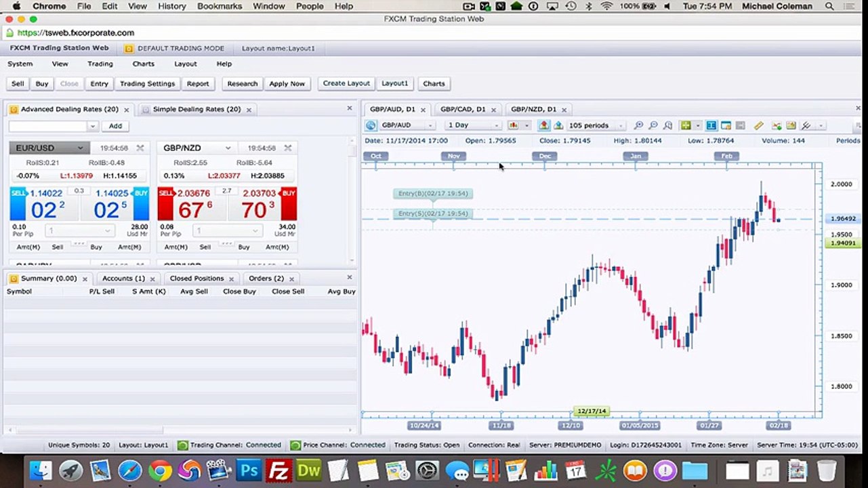Image resolution: width=868 pixels, height=488 pixels.
Task: Click the Entry(B) order label on chart
Action: point(433,194)
